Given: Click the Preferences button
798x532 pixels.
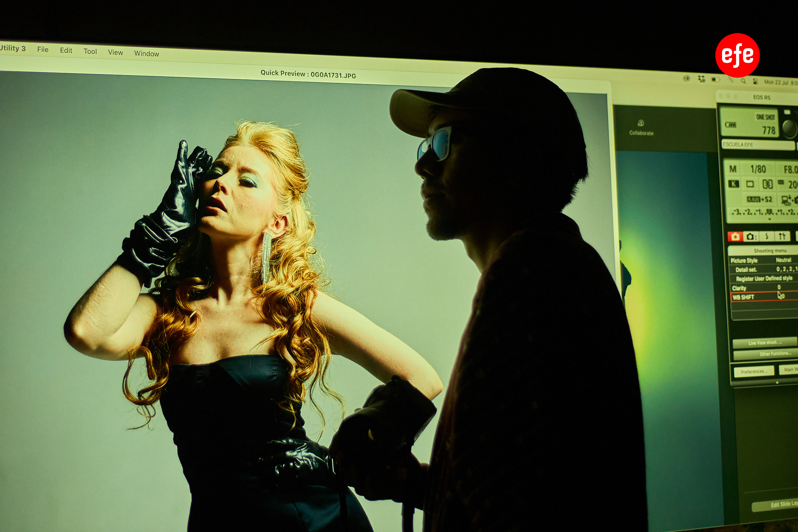Looking at the screenshot, I should tap(753, 372).
